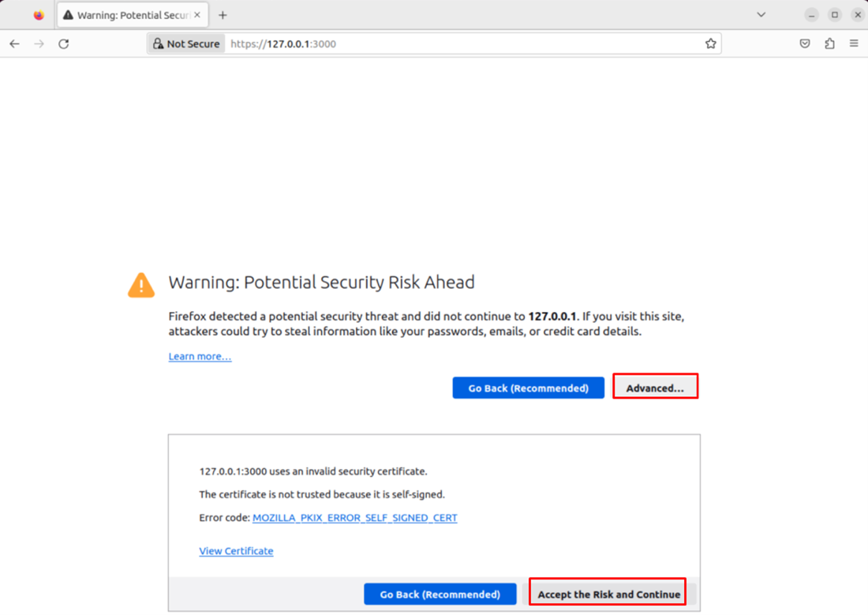Reload the current page
868x615 pixels.
tap(64, 44)
